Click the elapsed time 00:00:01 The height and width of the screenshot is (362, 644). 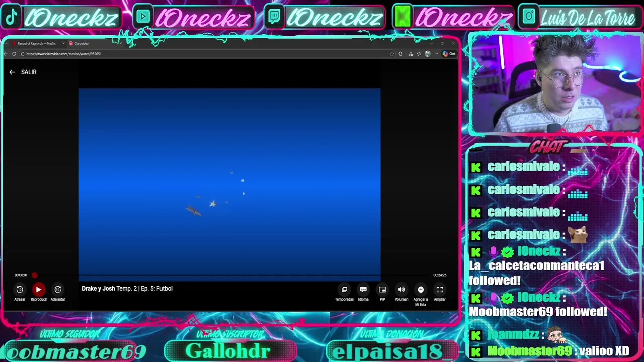[21, 275]
